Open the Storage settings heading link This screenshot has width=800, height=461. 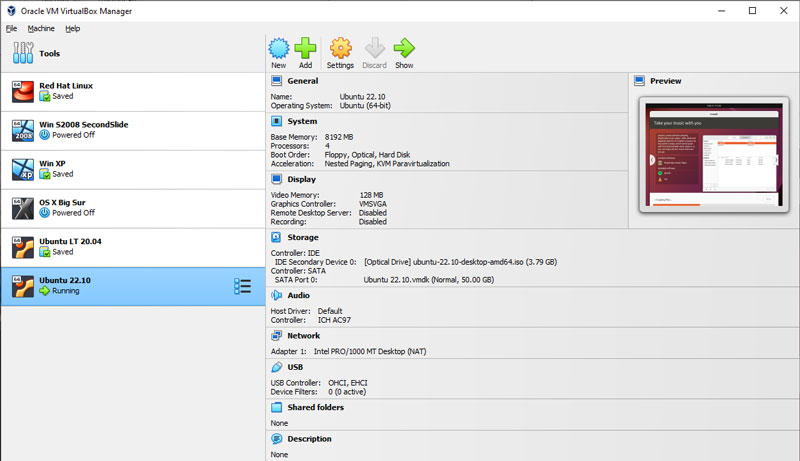coord(303,237)
